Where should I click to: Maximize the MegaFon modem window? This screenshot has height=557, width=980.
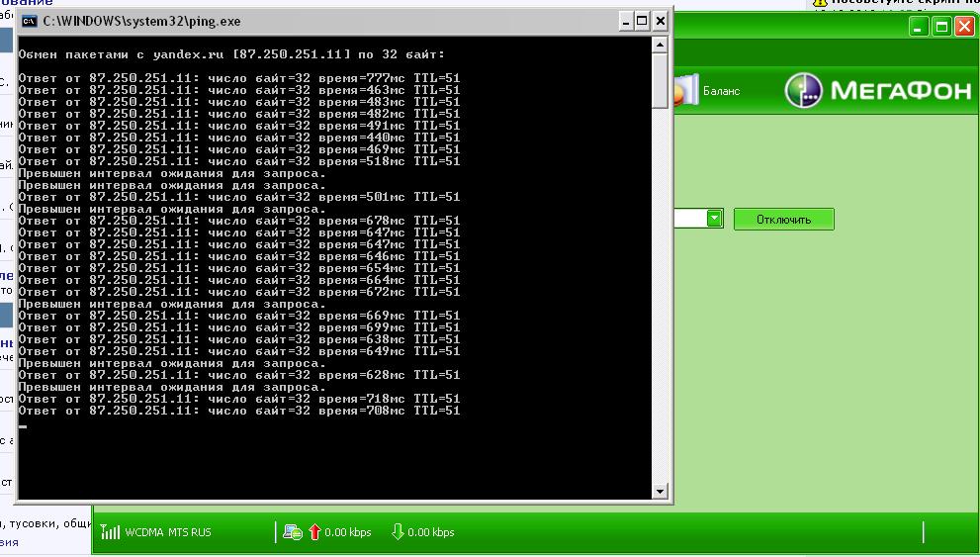(941, 27)
